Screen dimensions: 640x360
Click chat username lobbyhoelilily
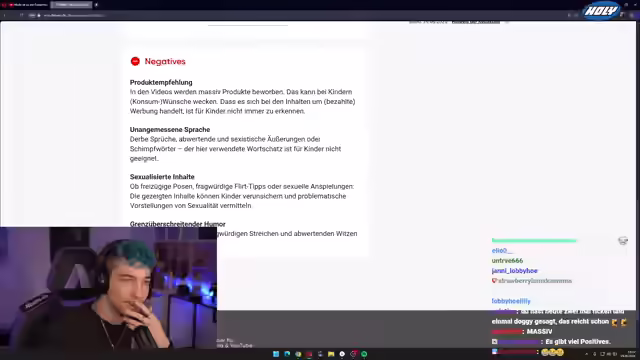coord(511,301)
